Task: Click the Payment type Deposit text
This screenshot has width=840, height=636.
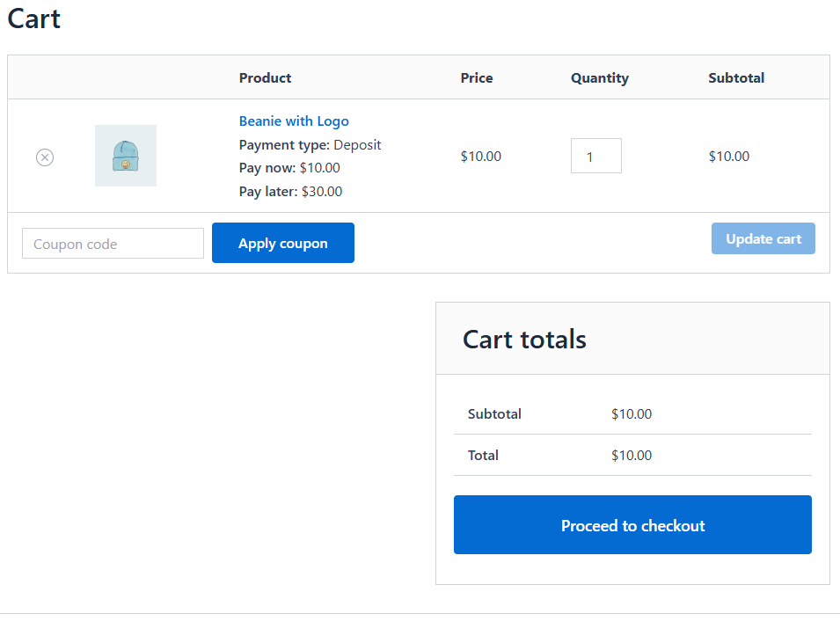Action: point(310,144)
